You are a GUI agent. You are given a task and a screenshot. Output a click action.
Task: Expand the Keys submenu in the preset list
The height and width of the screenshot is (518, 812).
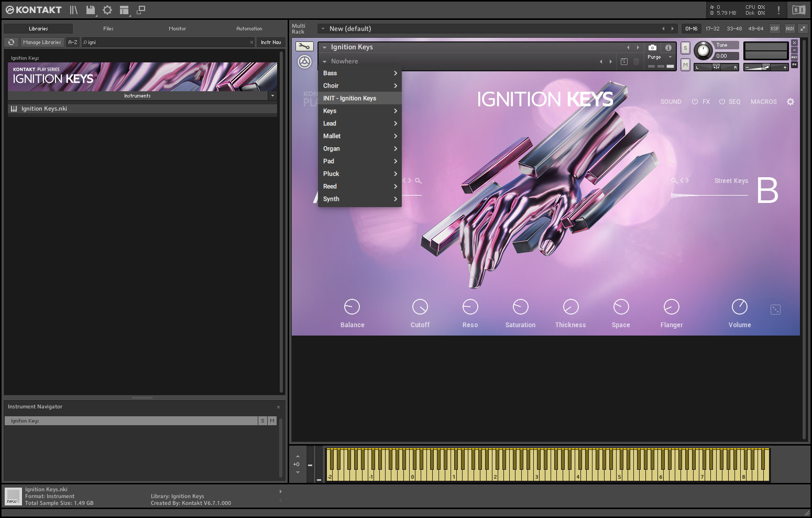pyautogui.click(x=359, y=111)
